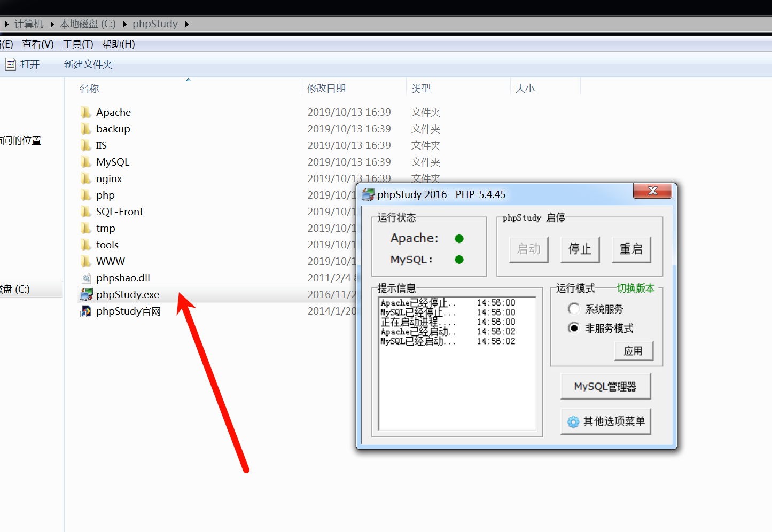Click 计算机 in the address bar

pos(29,24)
